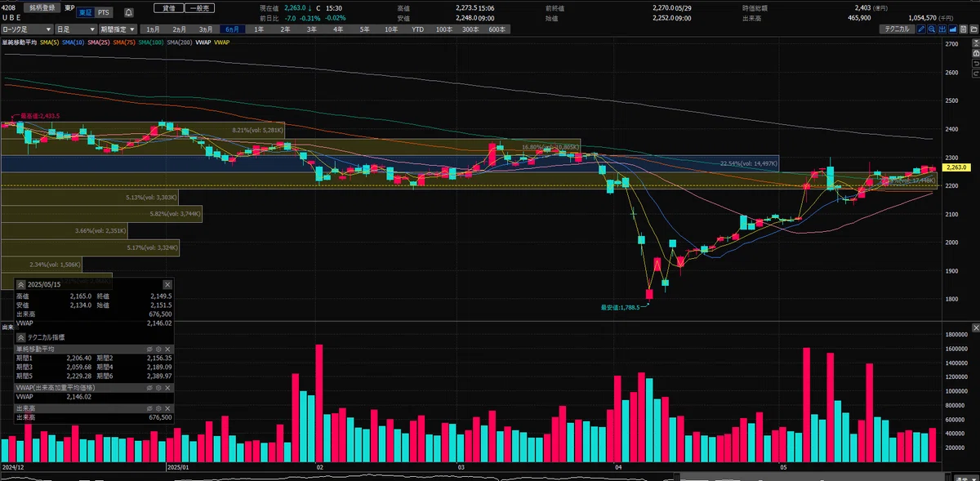This screenshot has height=481, width=980.
Task: Select the YTD range tab
Action: pyautogui.click(x=417, y=29)
